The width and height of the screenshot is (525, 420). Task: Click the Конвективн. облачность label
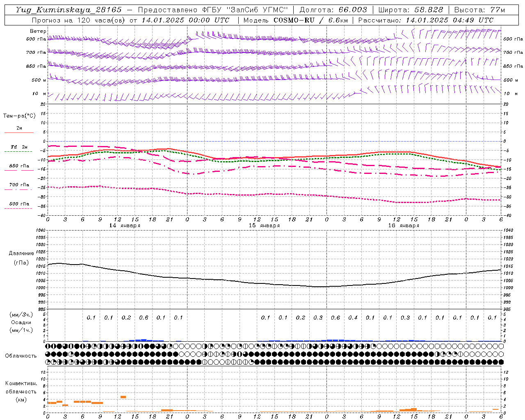click(21, 388)
